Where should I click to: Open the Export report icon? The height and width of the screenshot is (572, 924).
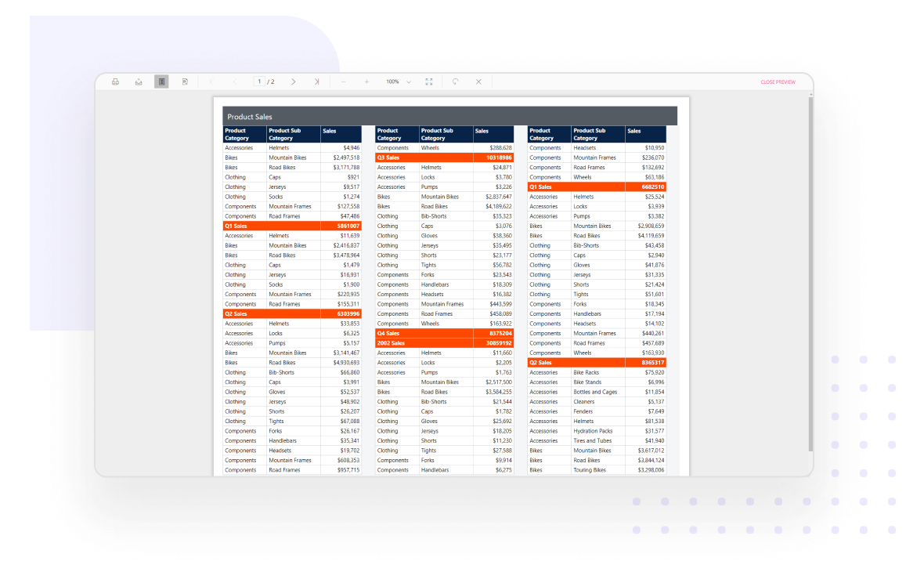click(139, 82)
